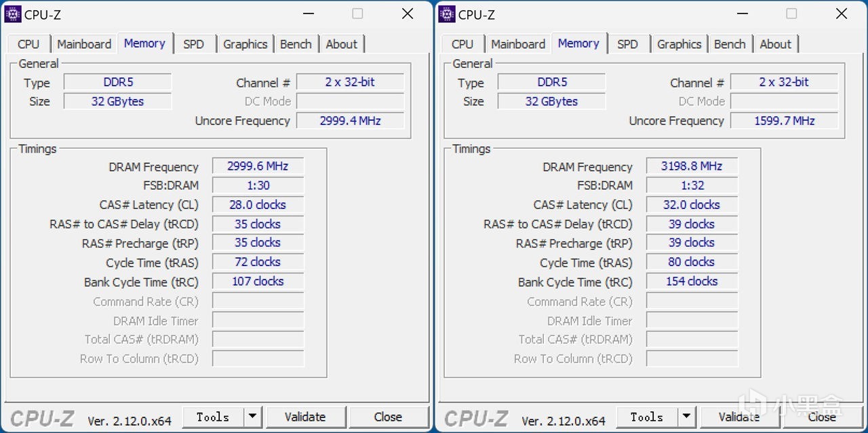
Task: Expand the Tools dropdown arrow in left window
Action: tap(252, 417)
